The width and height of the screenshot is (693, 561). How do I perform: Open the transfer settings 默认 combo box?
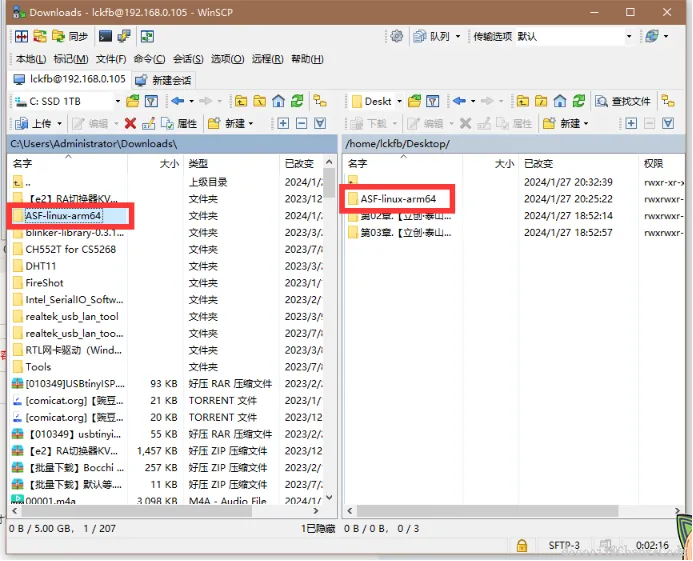point(575,36)
